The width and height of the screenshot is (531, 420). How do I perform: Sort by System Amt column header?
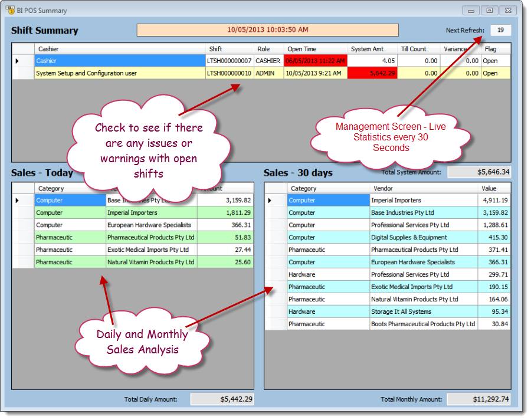click(372, 49)
